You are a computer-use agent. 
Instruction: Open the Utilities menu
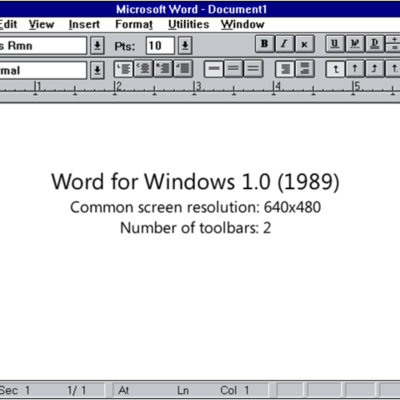pyautogui.click(x=189, y=24)
